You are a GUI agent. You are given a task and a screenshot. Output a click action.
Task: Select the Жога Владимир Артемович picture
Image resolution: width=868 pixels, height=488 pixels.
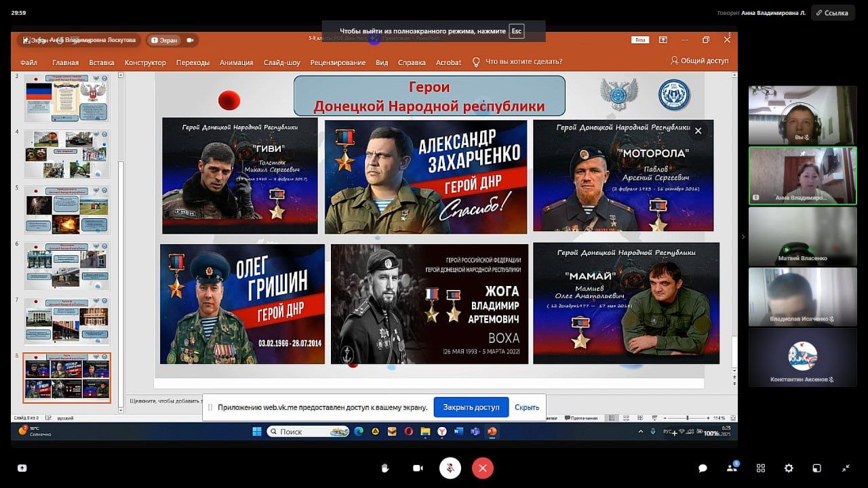tap(429, 304)
